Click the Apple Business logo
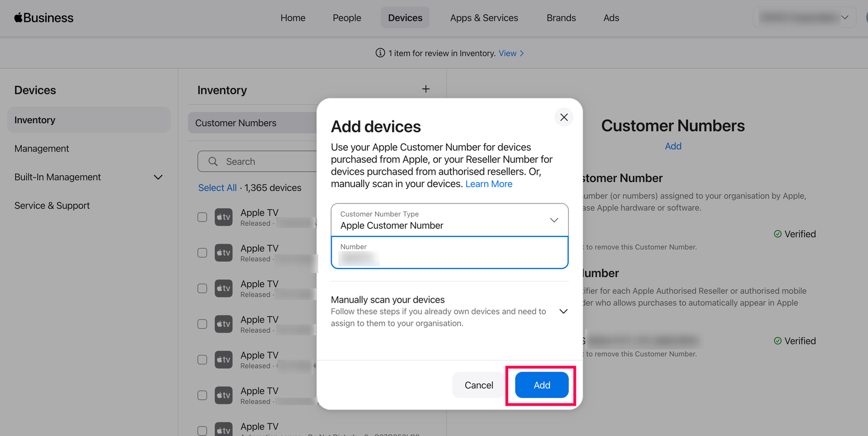 44,18
